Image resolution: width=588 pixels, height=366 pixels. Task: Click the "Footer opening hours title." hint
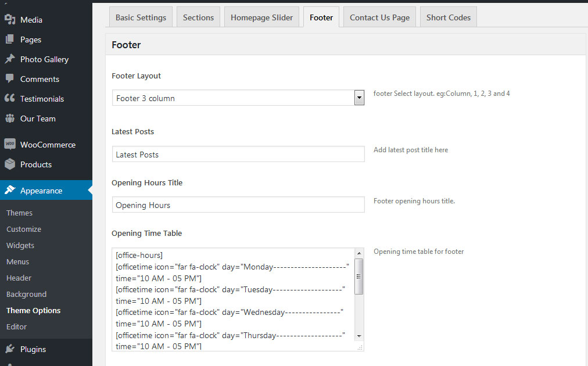(414, 201)
